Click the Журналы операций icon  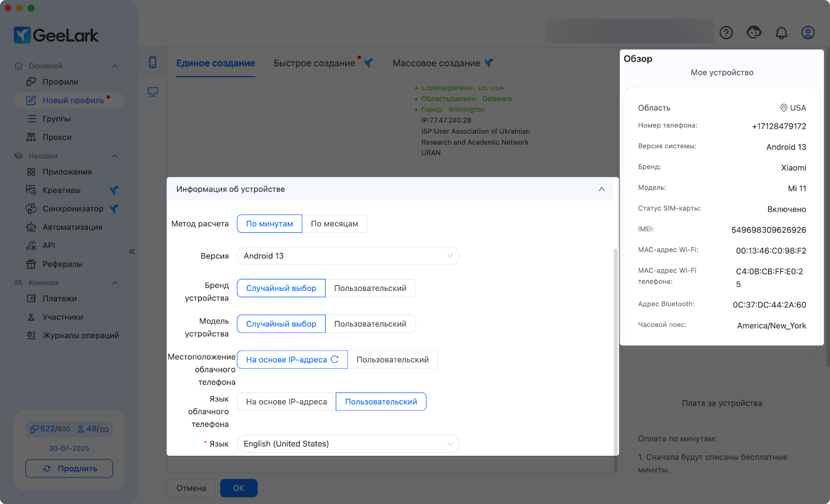pyautogui.click(x=31, y=335)
